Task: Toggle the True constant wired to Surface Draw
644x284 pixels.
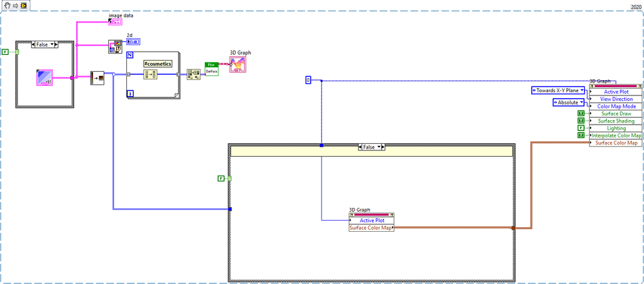Action: (x=581, y=114)
